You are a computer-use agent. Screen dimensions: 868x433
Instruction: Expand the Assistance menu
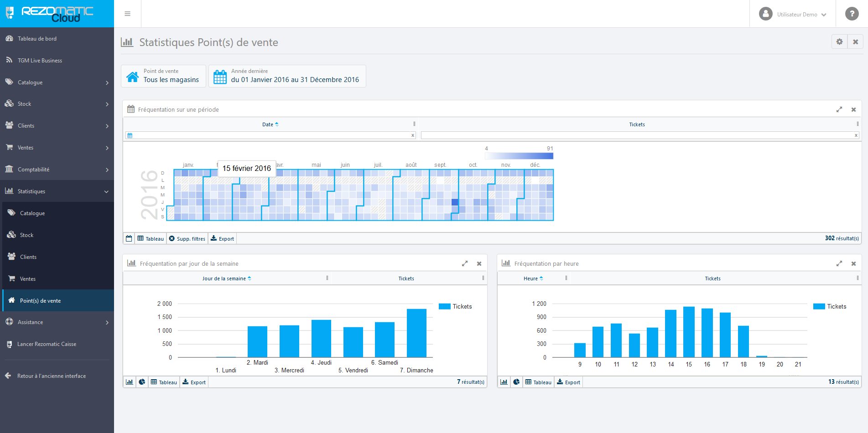coord(57,322)
